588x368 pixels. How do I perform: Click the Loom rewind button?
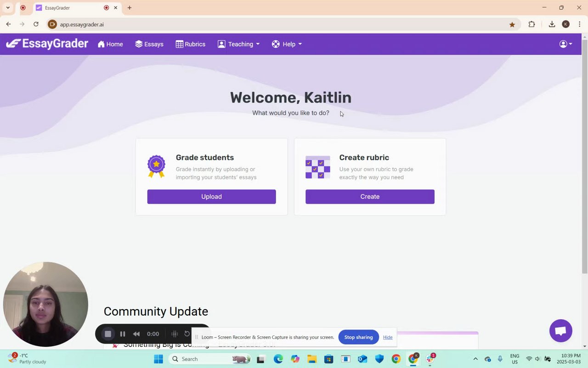[136, 334]
